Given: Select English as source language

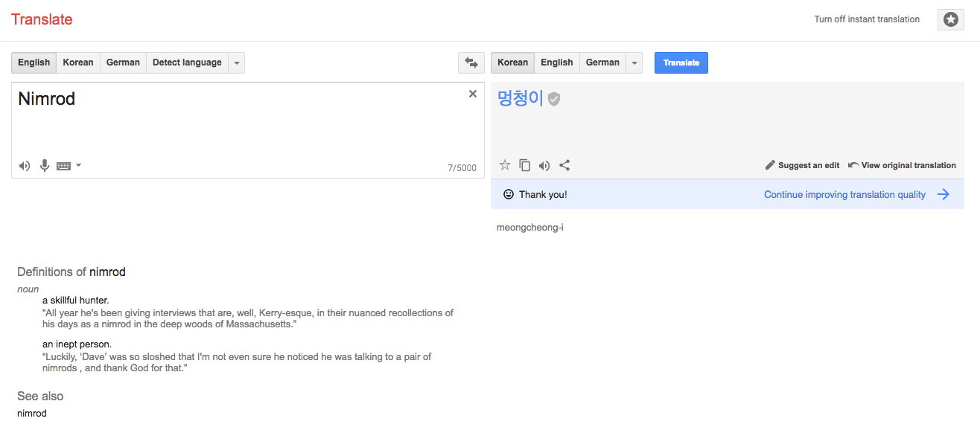Looking at the screenshot, I should click(x=34, y=62).
